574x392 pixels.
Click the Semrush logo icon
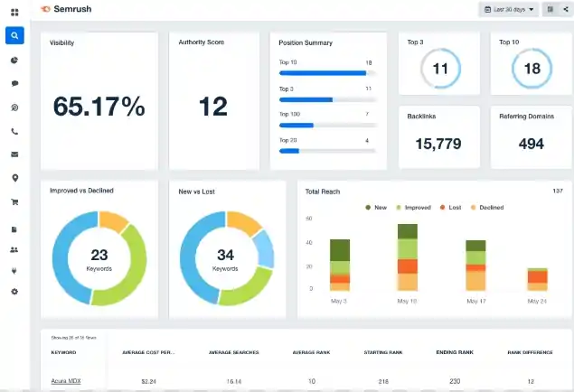pyautogui.click(x=45, y=9)
